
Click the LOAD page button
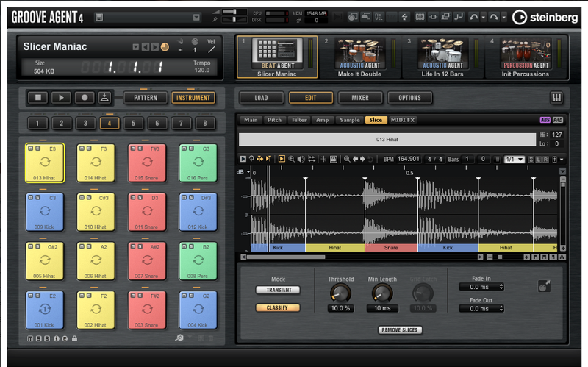[262, 98]
